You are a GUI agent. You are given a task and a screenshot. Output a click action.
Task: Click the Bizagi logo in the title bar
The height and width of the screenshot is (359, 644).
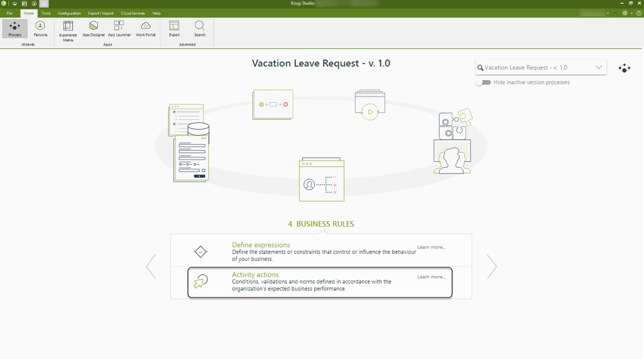[4, 3]
